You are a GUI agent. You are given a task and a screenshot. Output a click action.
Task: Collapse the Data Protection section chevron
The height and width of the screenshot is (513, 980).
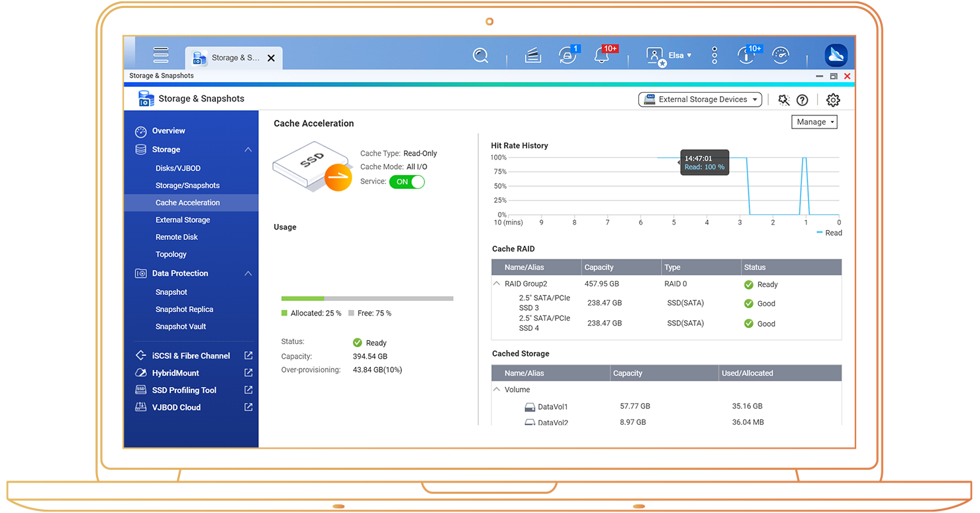pyautogui.click(x=248, y=274)
